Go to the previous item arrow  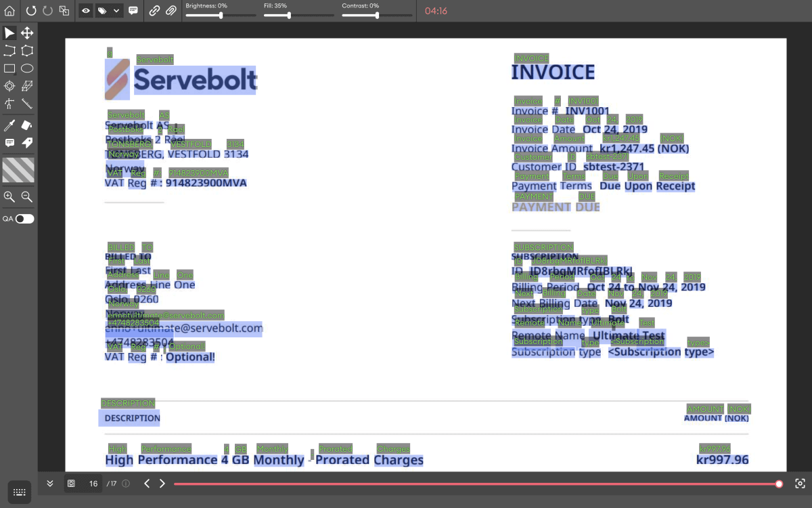[x=147, y=484]
